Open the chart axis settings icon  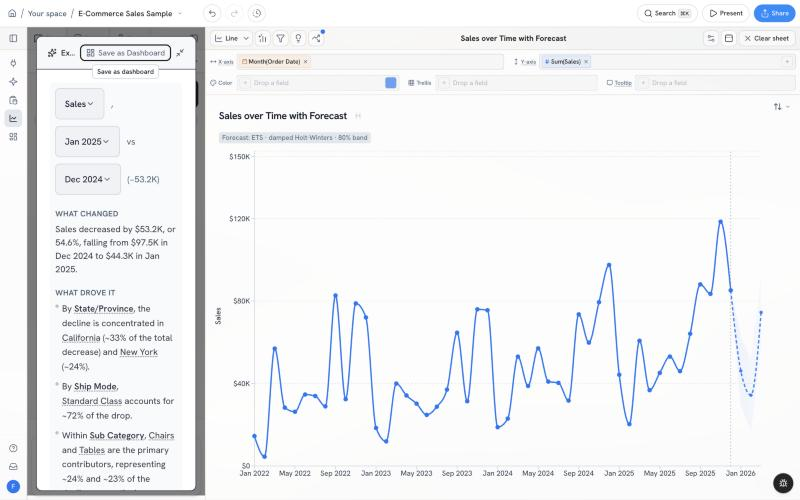click(262, 38)
